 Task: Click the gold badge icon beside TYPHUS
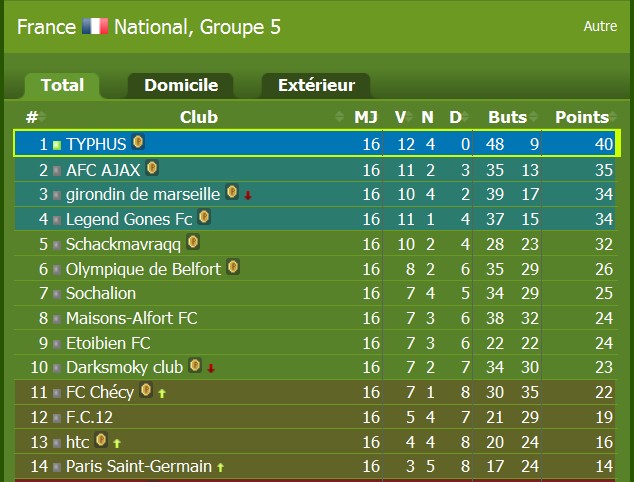[x=138, y=142]
